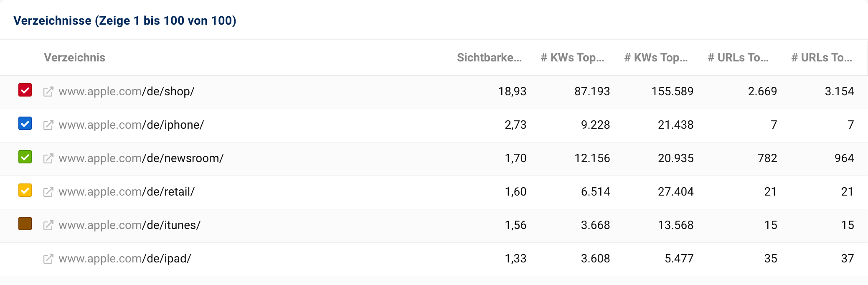
Task: Click the brown /de/itunes/ color box
Action: click(x=25, y=224)
